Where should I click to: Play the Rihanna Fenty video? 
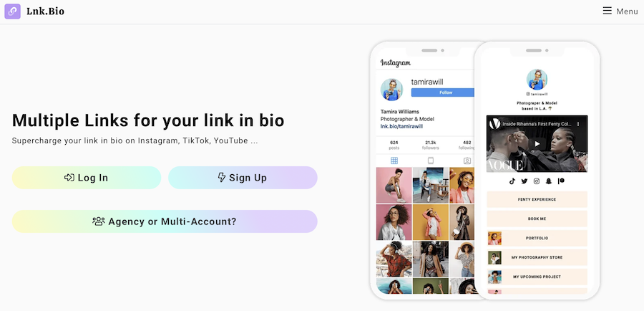coord(537,143)
